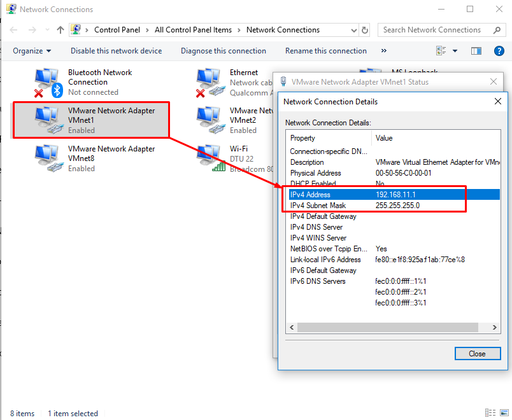512x420 pixels.
Task: Toggle the preview pane icon
Action: (x=476, y=51)
